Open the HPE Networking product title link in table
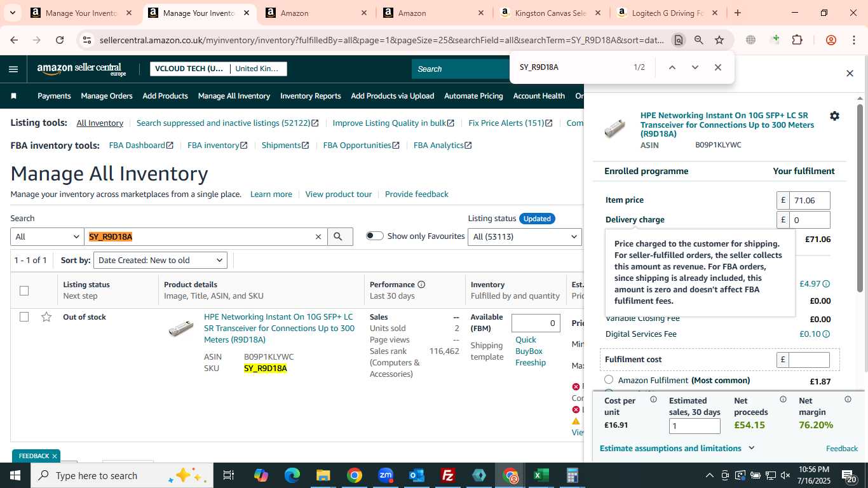Screen dimensions: 868x488 [x=280, y=329]
